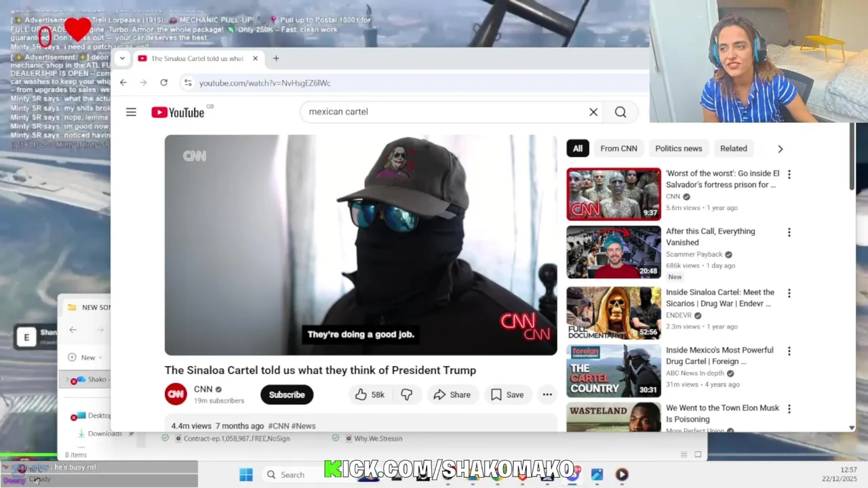This screenshot has width=868, height=488.
Task: Open options for 'Worst of the worst' video
Action: click(x=789, y=174)
